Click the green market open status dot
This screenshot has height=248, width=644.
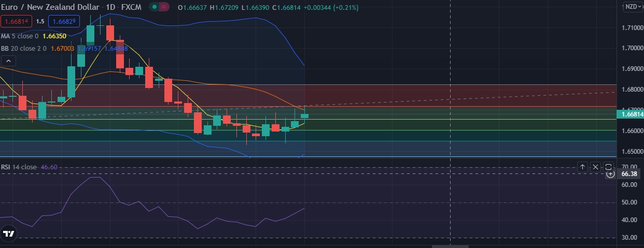point(154,8)
